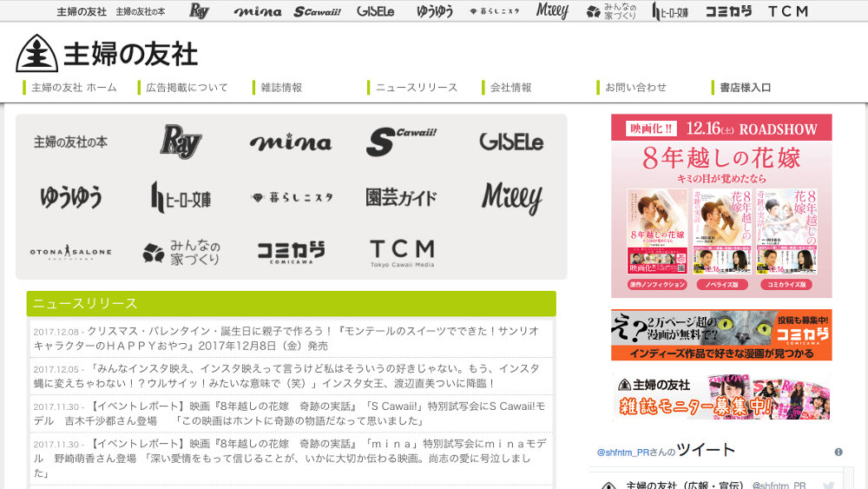
Task: Open S Cawaii! logo in top bar
Action: 317,11
